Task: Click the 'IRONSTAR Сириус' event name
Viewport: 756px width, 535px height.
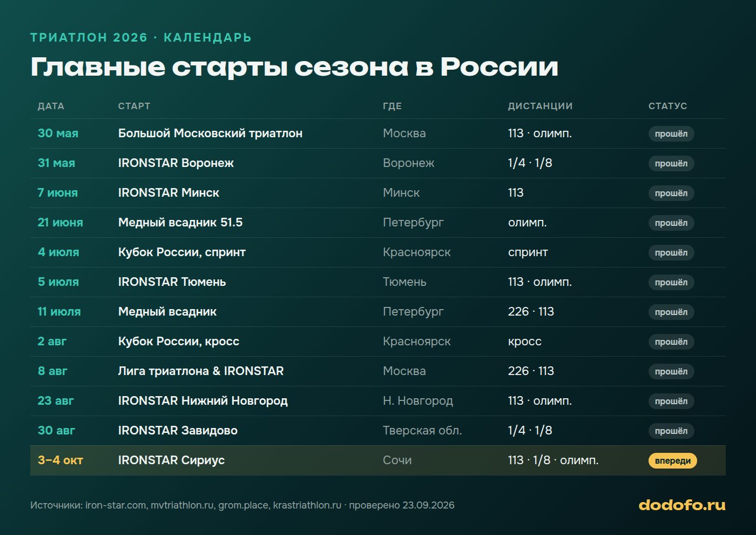Action: click(x=171, y=460)
